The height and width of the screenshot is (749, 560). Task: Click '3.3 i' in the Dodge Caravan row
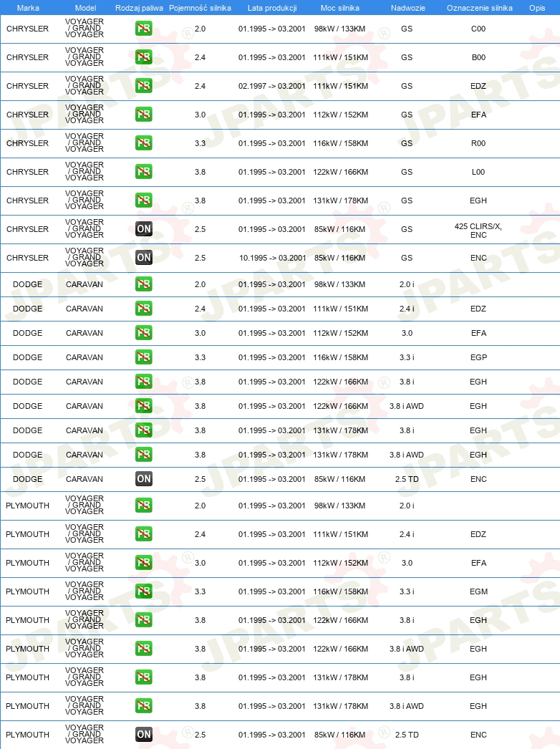[x=407, y=357]
